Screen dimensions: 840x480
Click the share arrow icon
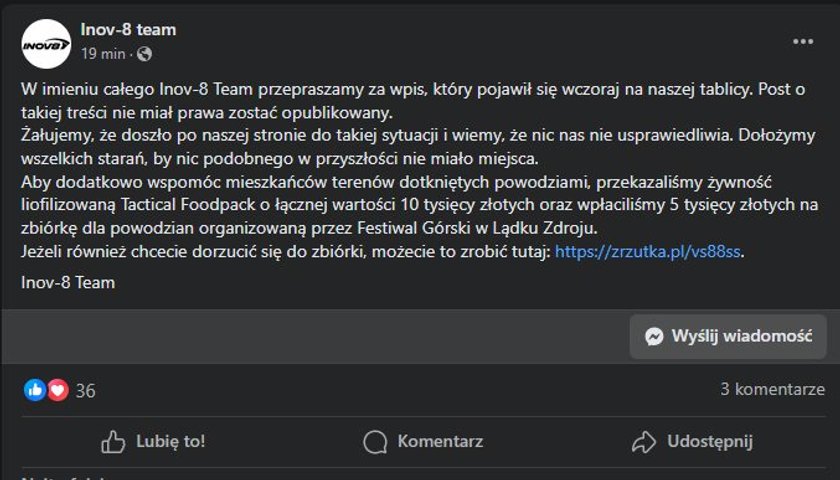644,442
